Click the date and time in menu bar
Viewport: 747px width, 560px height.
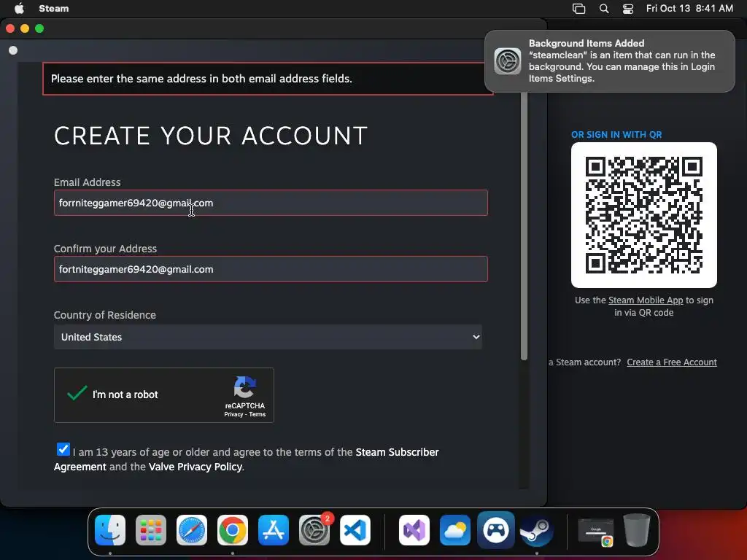point(689,8)
